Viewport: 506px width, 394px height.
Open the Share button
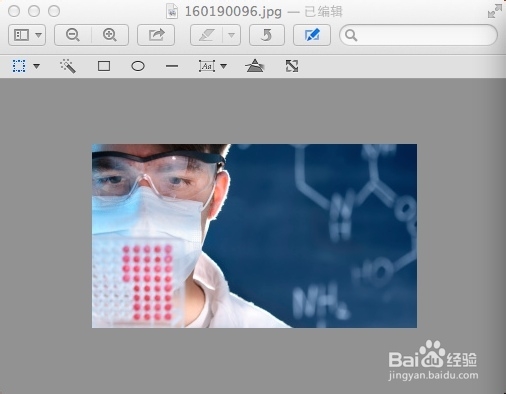point(156,35)
